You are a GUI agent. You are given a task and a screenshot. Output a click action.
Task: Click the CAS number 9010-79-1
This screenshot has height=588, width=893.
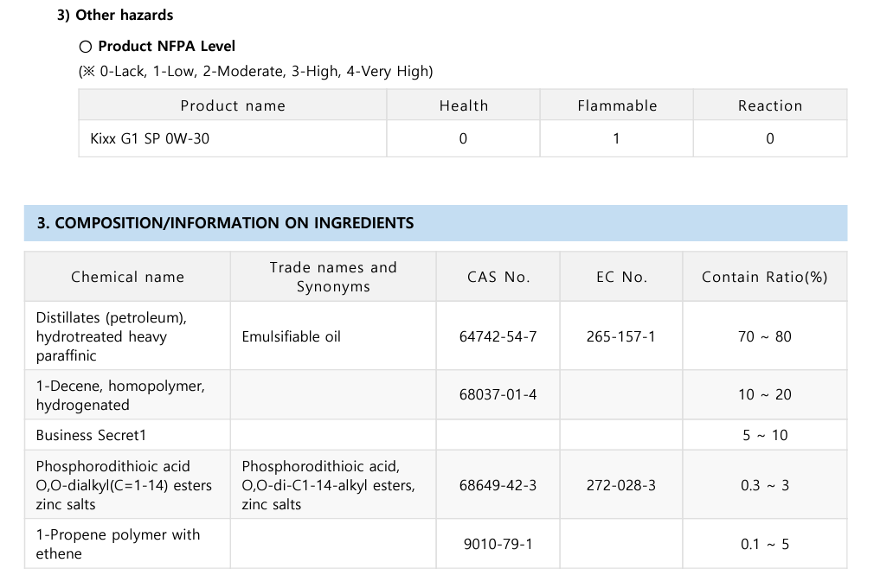pos(498,544)
